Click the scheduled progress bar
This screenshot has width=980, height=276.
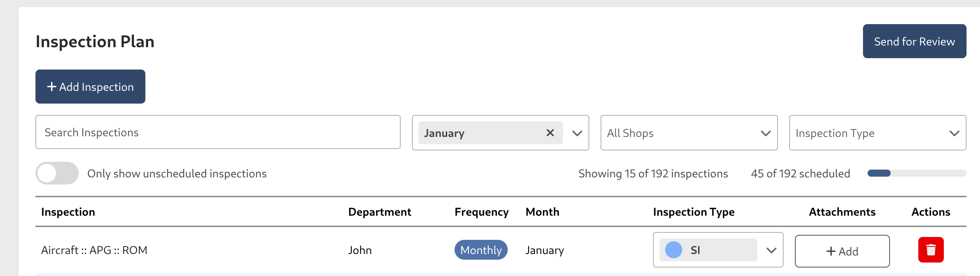coord(917,173)
